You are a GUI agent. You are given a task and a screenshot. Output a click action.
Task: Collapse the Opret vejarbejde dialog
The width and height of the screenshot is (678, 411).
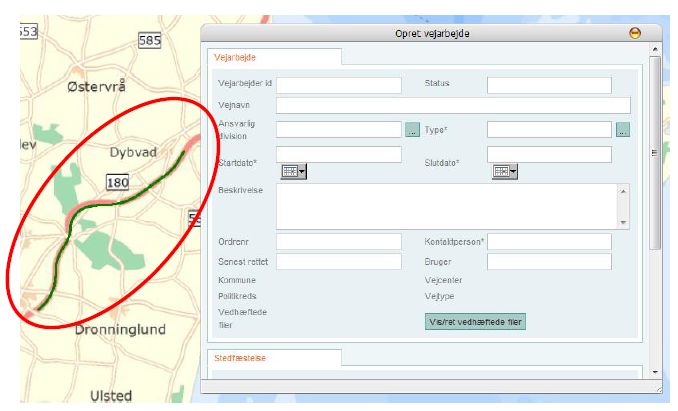pyautogui.click(x=634, y=33)
